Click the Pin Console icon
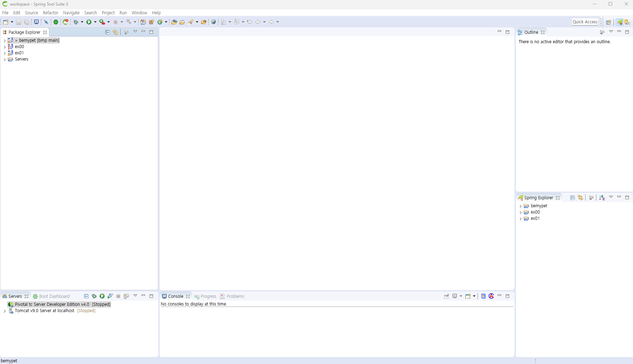This screenshot has height=364, width=633. click(447, 296)
